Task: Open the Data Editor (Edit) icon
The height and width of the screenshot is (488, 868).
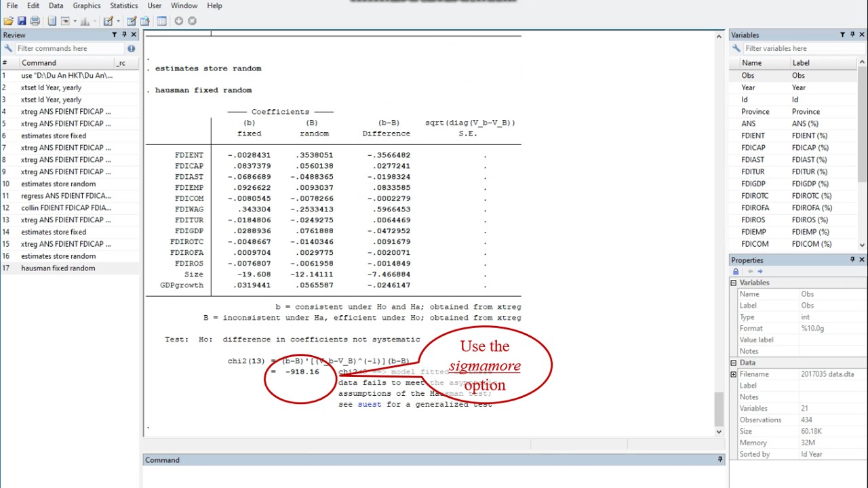Action: [132, 21]
